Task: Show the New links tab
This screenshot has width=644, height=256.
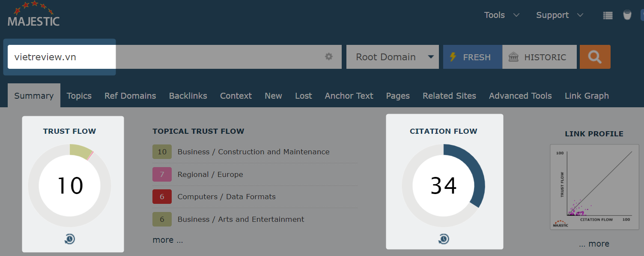Action: [x=273, y=96]
